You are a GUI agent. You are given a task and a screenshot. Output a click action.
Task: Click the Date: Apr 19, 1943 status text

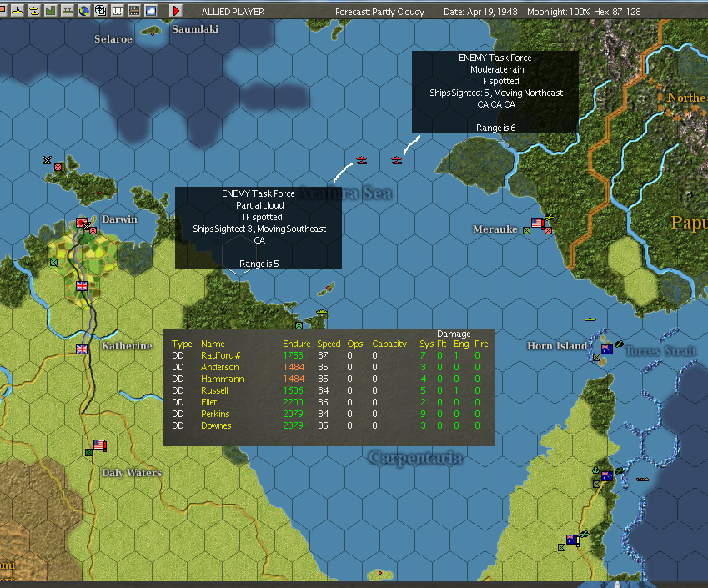pos(480,12)
